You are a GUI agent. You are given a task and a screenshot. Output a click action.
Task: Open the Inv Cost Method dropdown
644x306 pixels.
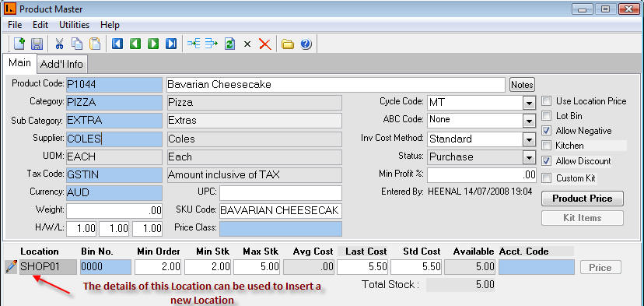coord(529,139)
